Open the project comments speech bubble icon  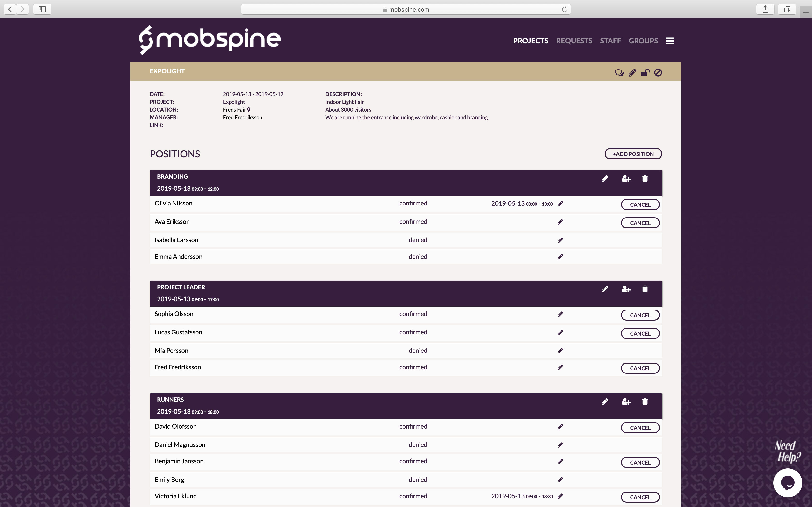619,72
